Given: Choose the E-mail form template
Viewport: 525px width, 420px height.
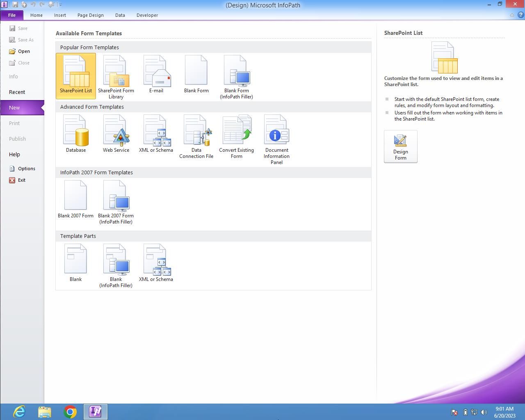Looking at the screenshot, I should click(x=156, y=75).
